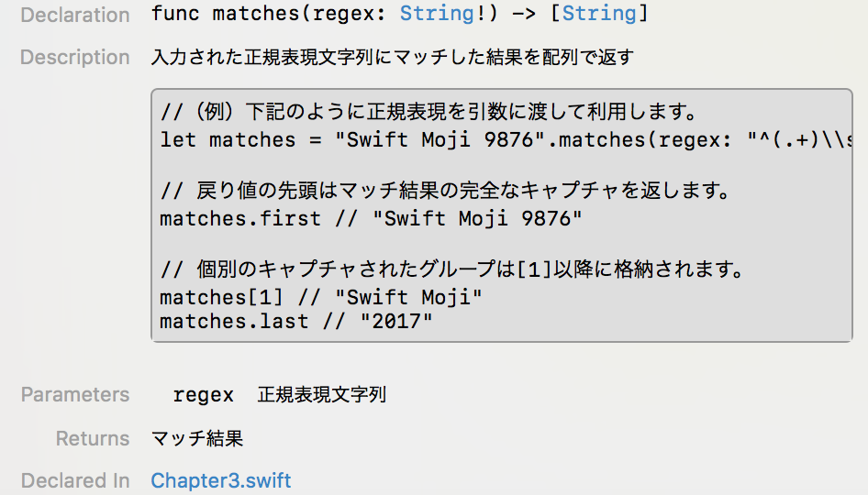The width and height of the screenshot is (868, 495).
Task: Click the 個別のキャプチャ comment line
Action: click(451, 269)
